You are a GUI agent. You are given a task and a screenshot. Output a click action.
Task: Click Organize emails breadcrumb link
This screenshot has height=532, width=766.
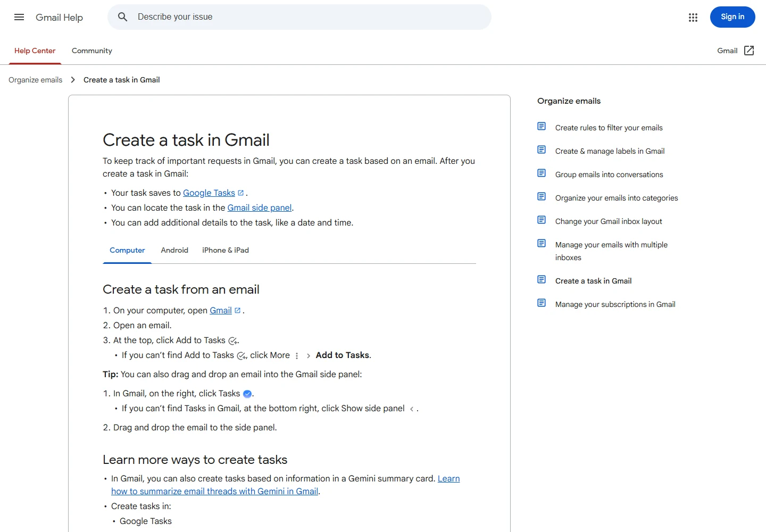pos(36,80)
